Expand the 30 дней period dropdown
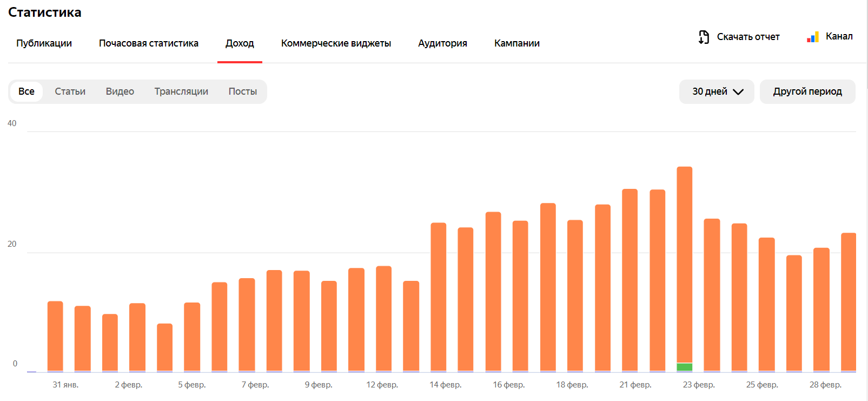 click(717, 91)
